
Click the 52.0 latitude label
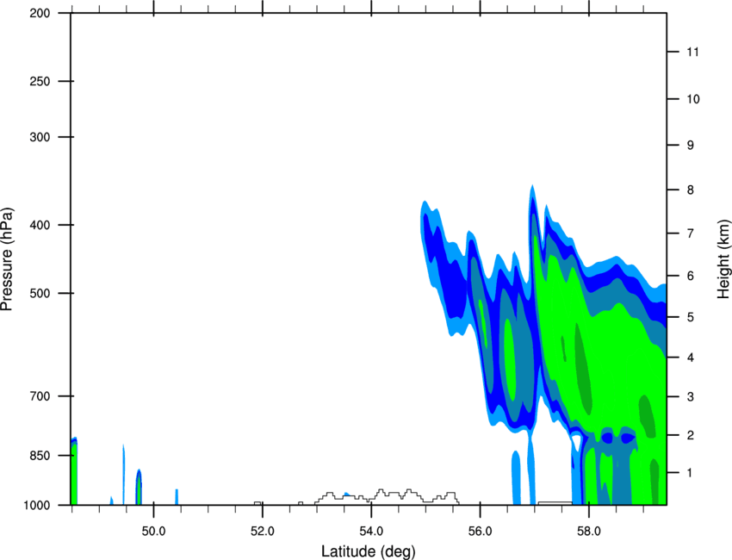263,532
